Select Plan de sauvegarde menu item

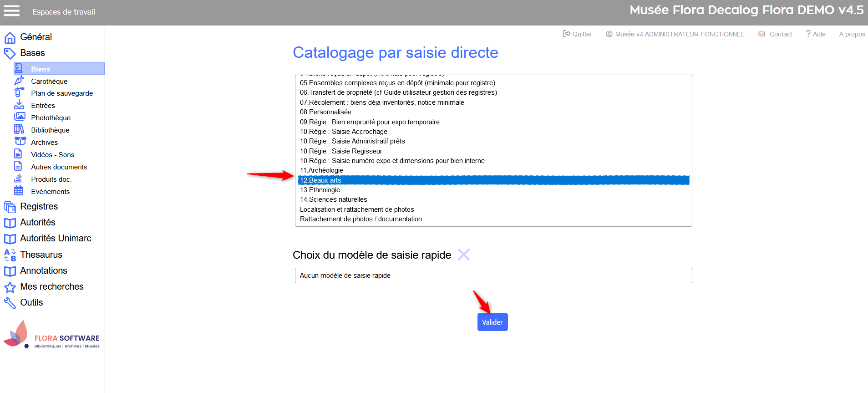coord(62,93)
